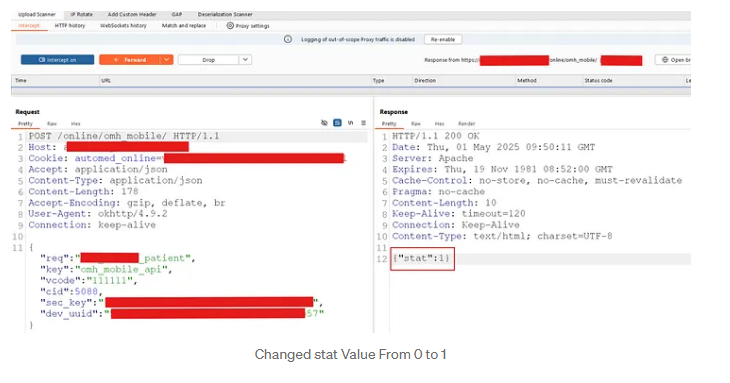Screen dimensions: 730x383
Task: Expand the Forward button dropdown arrow
Action: click(167, 60)
